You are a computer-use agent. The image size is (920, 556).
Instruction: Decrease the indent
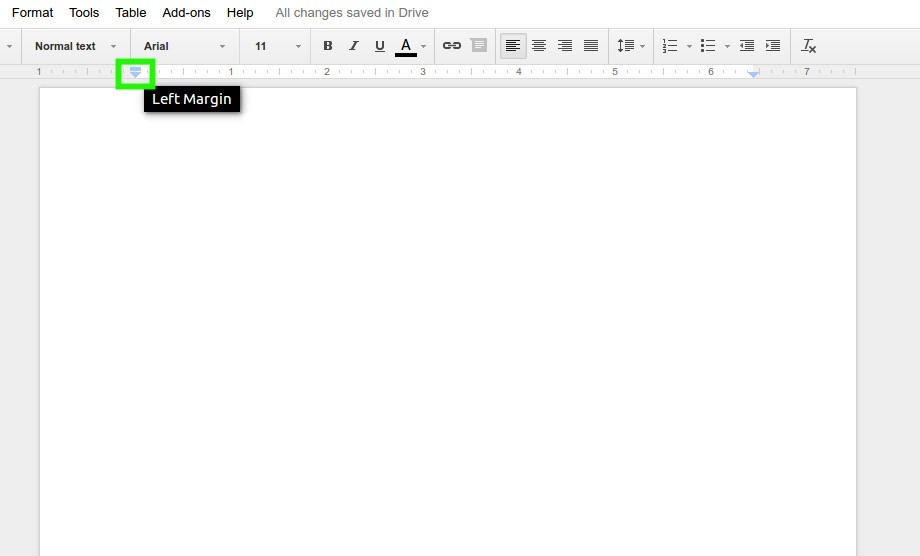coord(747,46)
